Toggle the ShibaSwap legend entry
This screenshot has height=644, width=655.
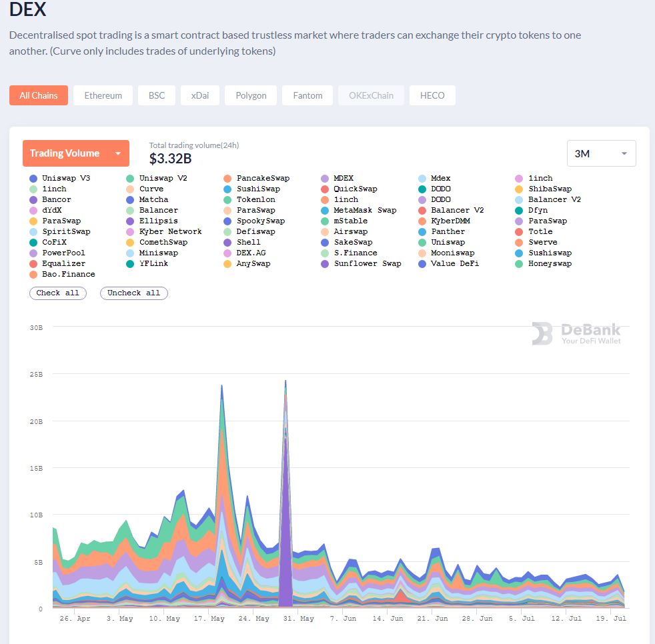tap(544, 189)
